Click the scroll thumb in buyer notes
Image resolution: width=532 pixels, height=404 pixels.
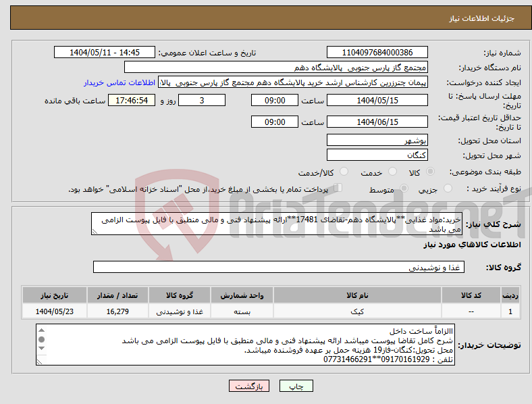[41, 340]
